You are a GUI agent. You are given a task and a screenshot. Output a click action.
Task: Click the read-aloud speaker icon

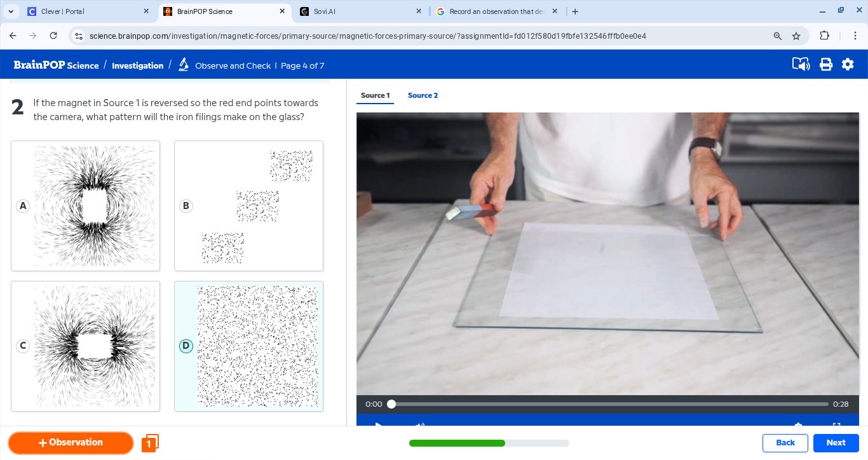tap(801, 64)
